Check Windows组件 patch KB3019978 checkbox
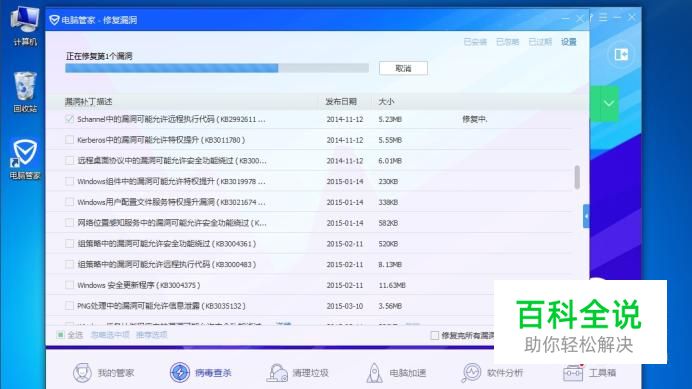The image size is (692, 389). click(69, 181)
